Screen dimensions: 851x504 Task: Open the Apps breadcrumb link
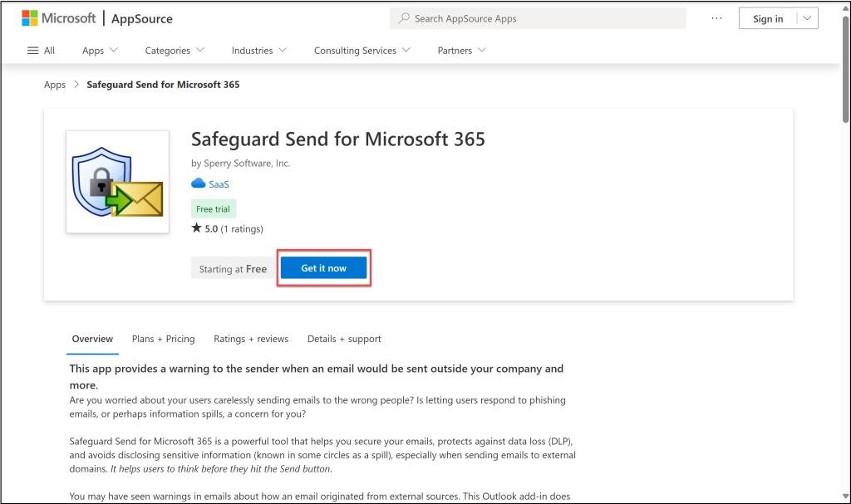click(x=54, y=84)
